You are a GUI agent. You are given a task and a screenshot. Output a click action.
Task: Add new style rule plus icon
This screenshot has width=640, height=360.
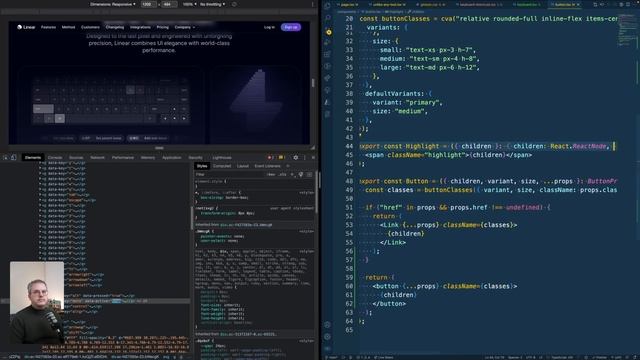click(x=292, y=174)
